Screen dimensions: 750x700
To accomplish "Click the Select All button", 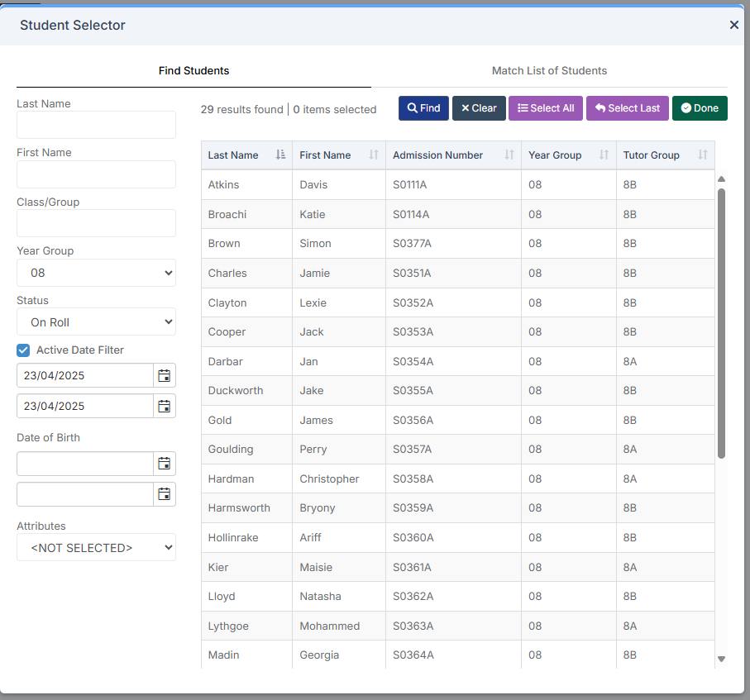I will click(x=546, y=108).
